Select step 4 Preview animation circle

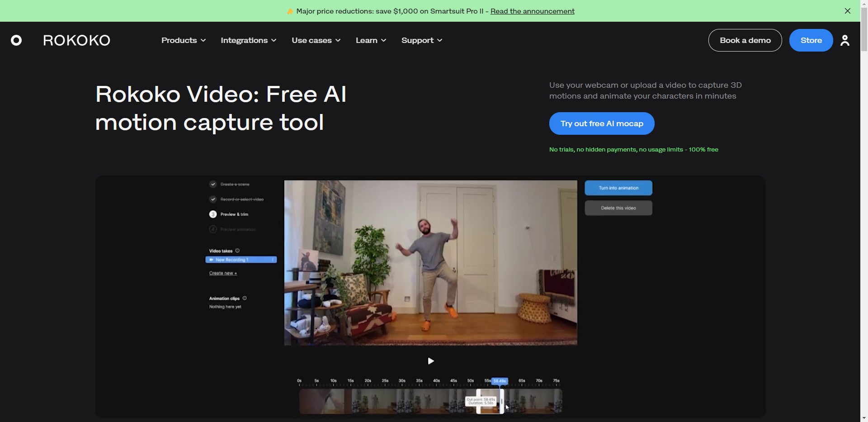click(x=212, y=229)
